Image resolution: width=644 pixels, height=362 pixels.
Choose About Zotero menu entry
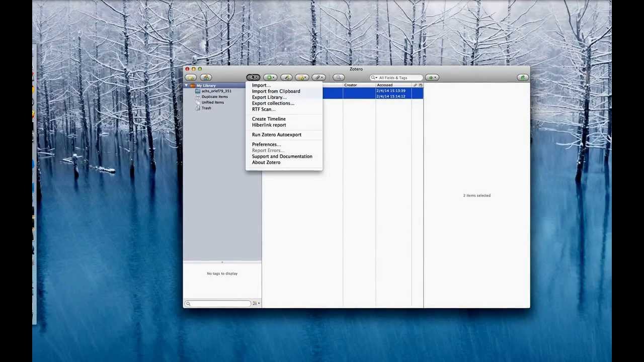point(284,162)
